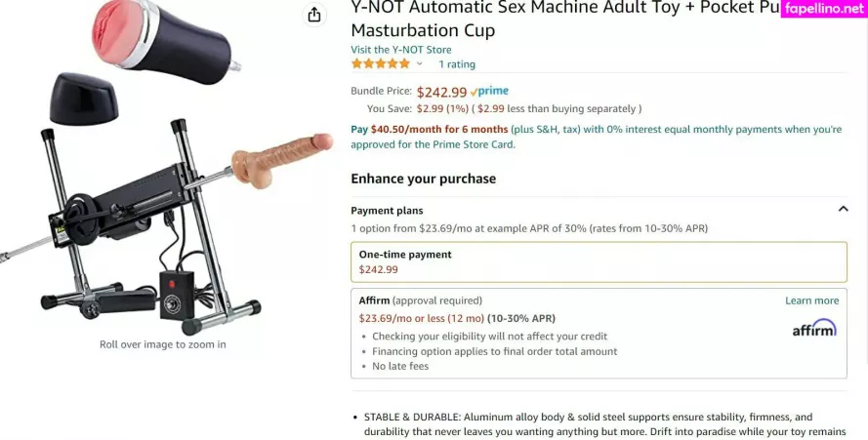The width and height of the screenshot is (868, 440).
Task: Click the main product image thumbnail
Action: (x=166, y=166)
